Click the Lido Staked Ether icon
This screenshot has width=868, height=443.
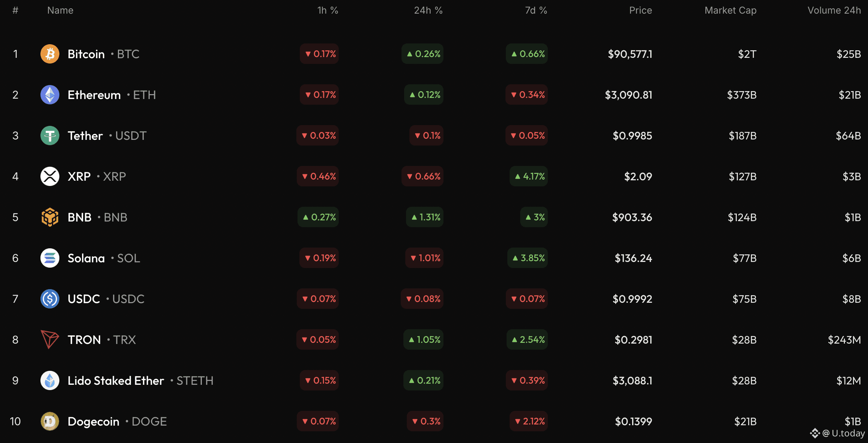point(50,380)
